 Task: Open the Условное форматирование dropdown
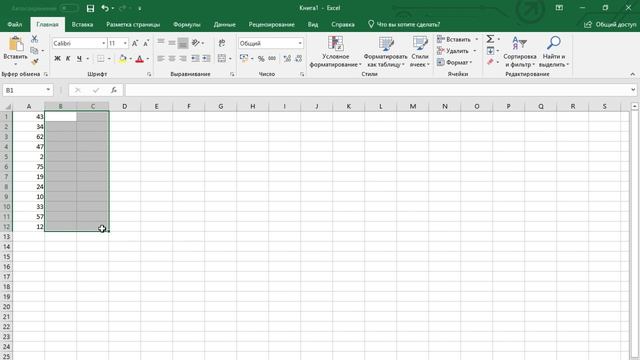pos(336,52)
